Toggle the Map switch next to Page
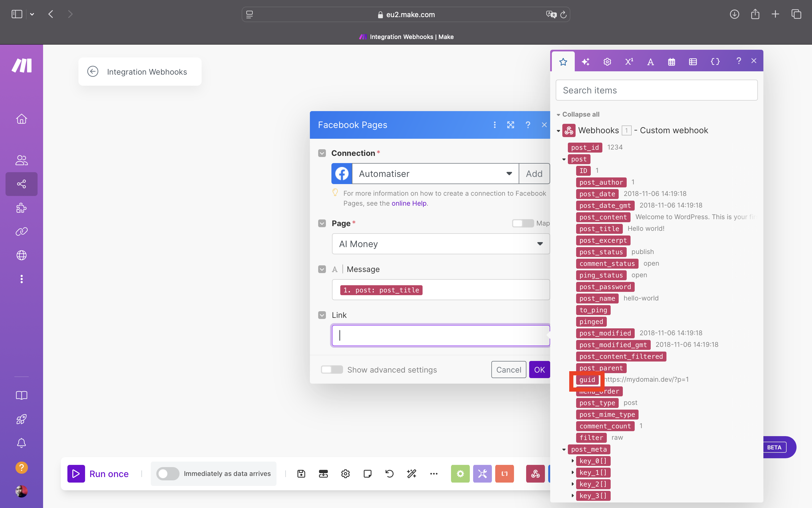Image resolution: width=812 pixels, height=508 pixels. coord(523,223)
